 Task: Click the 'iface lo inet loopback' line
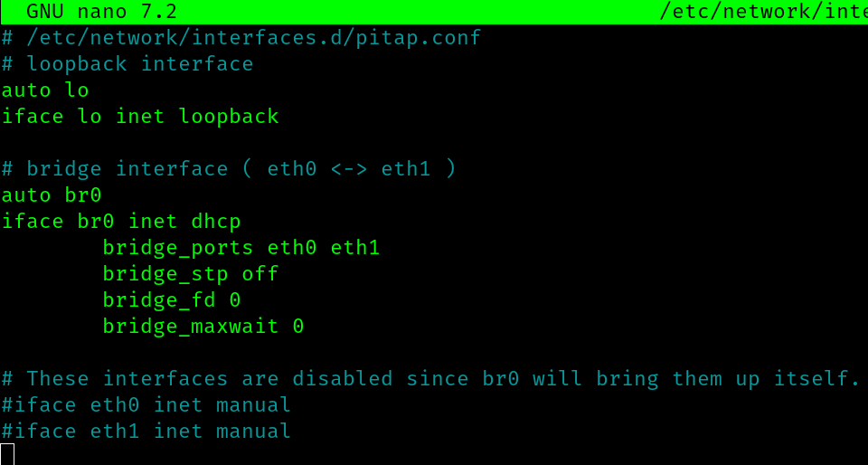pyautogui.click(x=140, y=117)
